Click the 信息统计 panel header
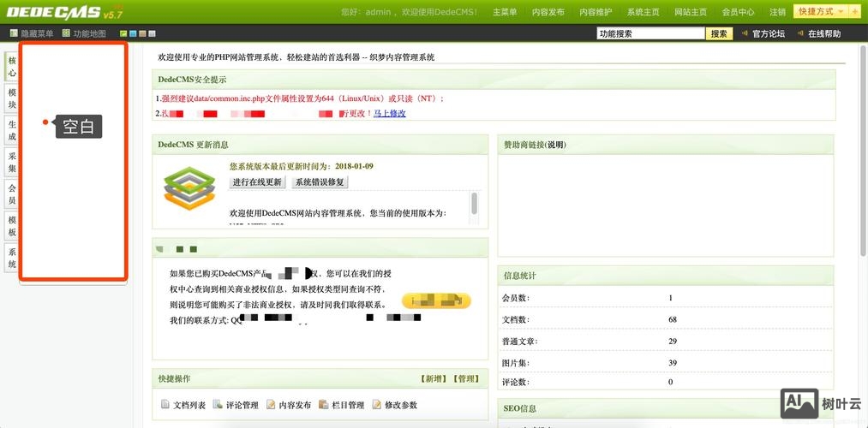The height and width of the screenshot is (428, 868). [x=666, y=276]
